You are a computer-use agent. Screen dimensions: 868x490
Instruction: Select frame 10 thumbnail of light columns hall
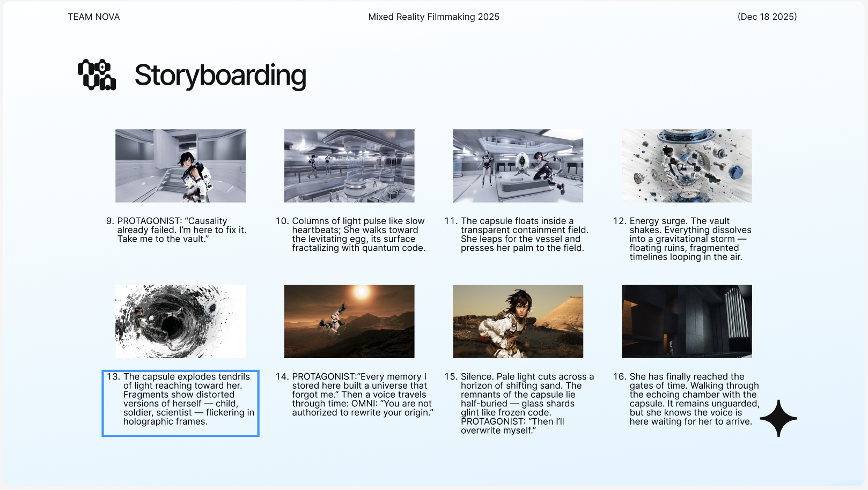(x=349, y=166)
